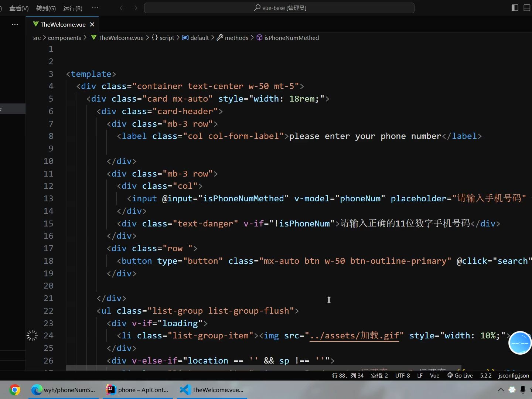Start Go Live server
532x399 pixels.
(x=460, y=375)
